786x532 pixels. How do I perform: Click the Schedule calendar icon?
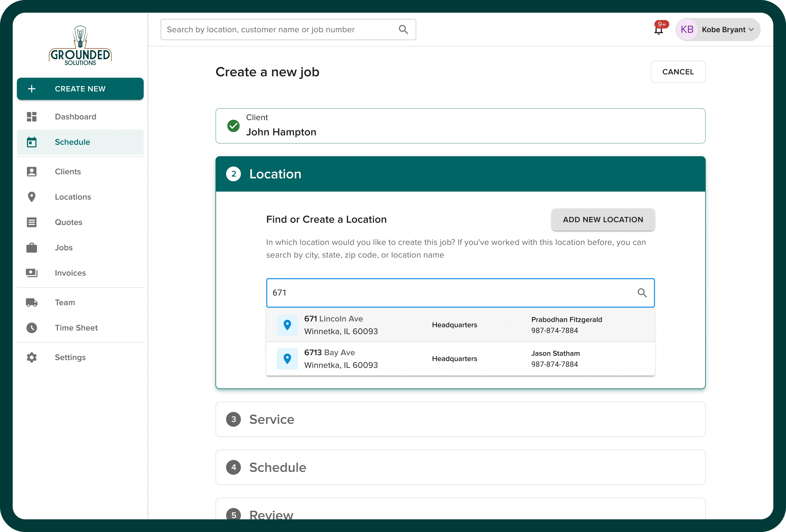[32, 142]
